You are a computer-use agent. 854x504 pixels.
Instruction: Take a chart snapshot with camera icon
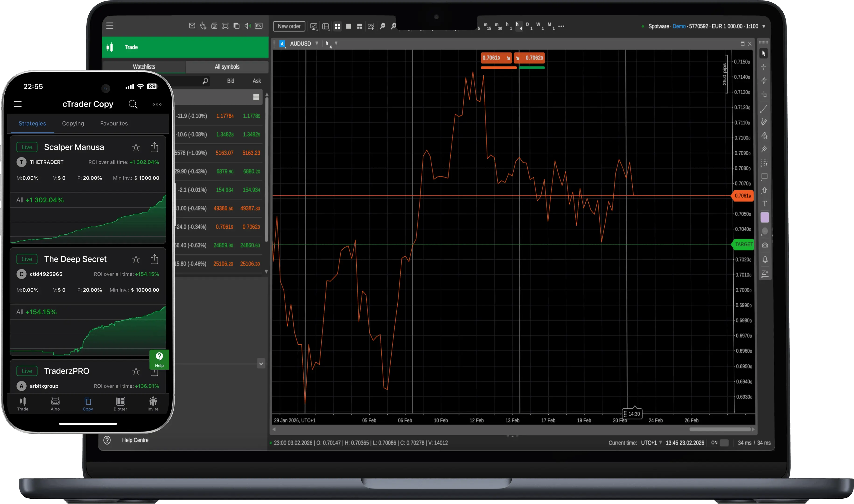point(765,245)
